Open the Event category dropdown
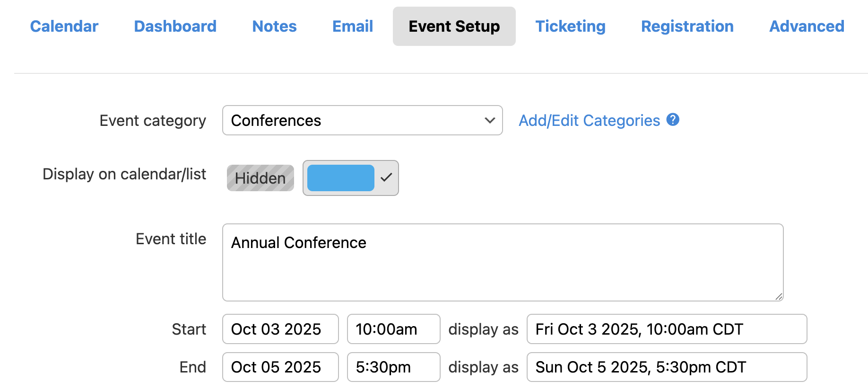 pyautogui.click(x=362, y=120)
